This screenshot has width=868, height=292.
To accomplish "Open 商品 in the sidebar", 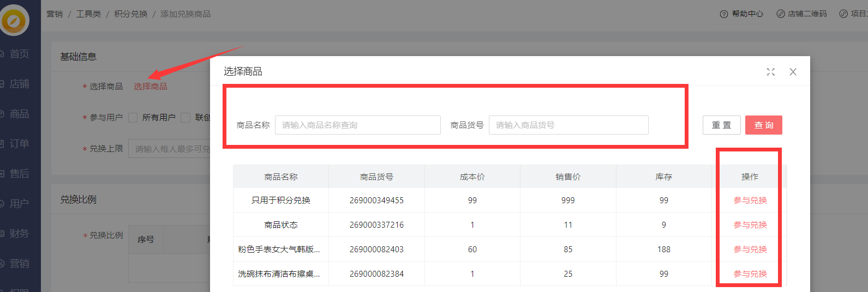I will point(19,114).
